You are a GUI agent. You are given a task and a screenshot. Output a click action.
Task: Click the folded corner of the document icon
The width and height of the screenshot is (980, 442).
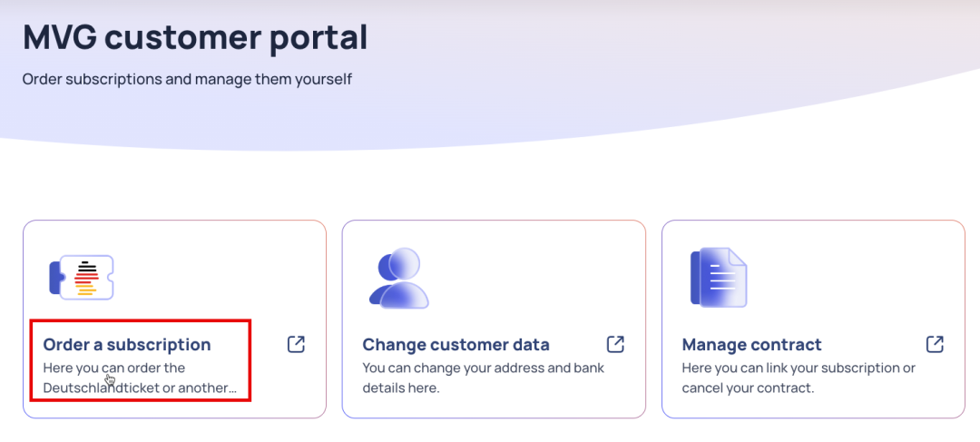739,257
